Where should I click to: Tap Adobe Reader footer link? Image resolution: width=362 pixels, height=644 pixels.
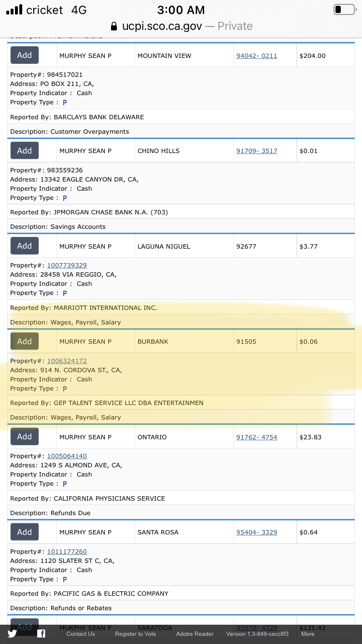pos(195,634)
